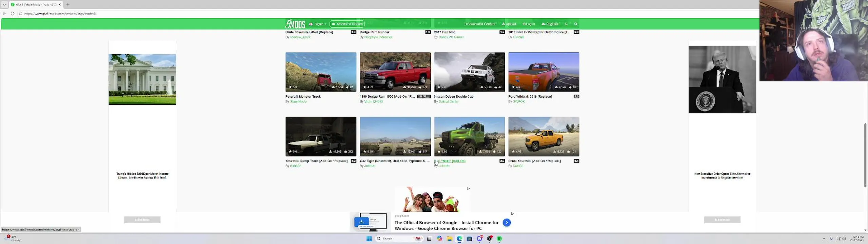Open author shadow_spark's profile
The width and height of the screenshot is (868, 244).
click(x=300, y=37)
